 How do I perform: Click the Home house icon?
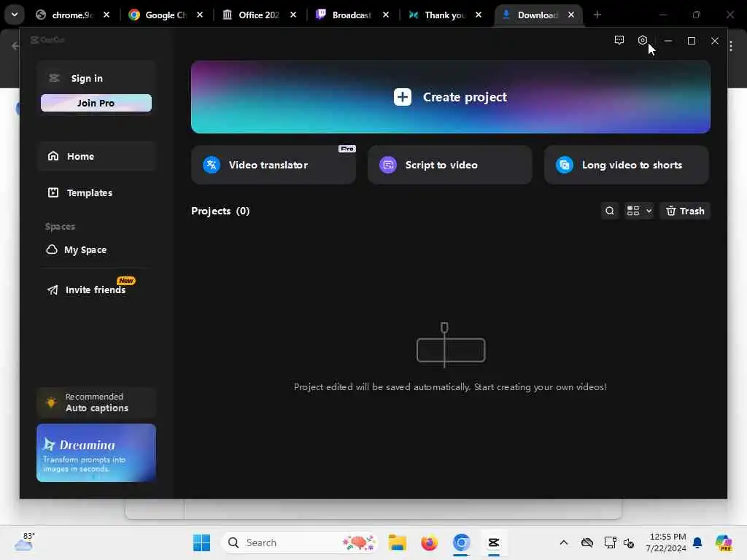pyautogui.click(x=53, y=156)
